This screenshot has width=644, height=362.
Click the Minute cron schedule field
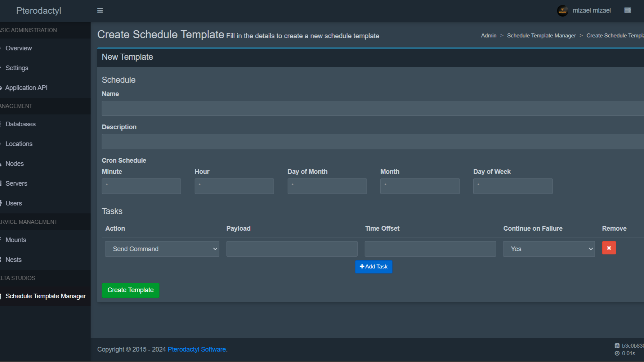[141, 186]
